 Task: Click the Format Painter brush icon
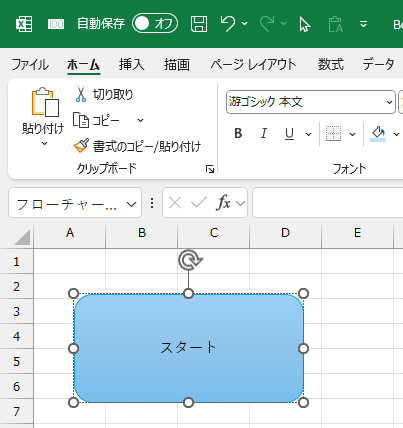pyautogui.click(x=81, y=146)
